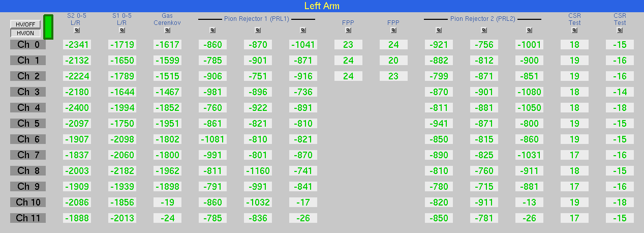Click PRL1 value -981 in Ch 3

212,92
